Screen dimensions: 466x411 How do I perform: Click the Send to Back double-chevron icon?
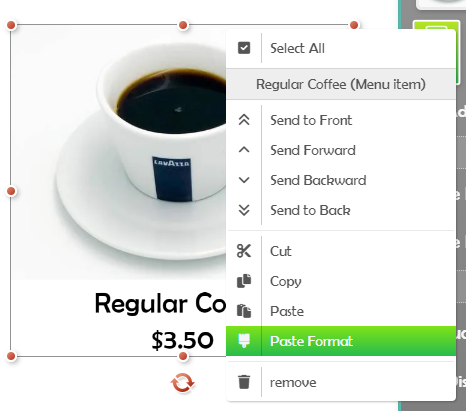click(x=244, y=210)
